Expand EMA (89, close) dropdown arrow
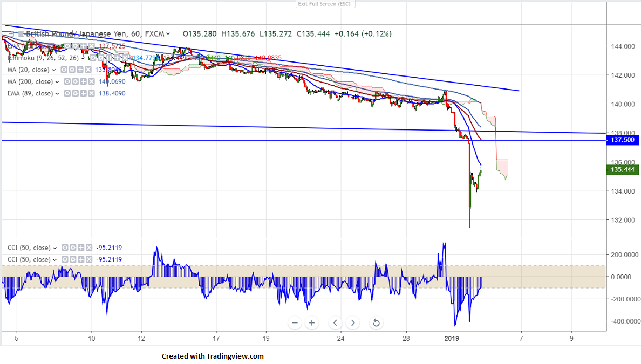The image size is (641, 364). [57, 94]
